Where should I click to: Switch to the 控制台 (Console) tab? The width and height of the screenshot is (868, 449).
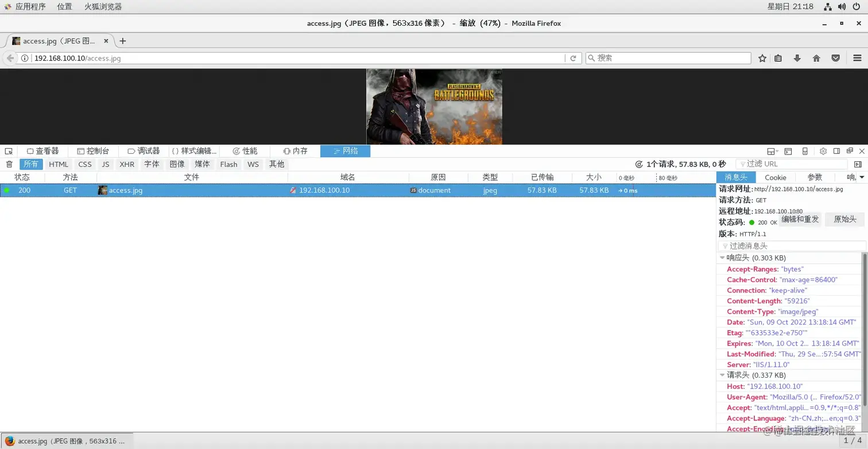[x=93, y=151]
